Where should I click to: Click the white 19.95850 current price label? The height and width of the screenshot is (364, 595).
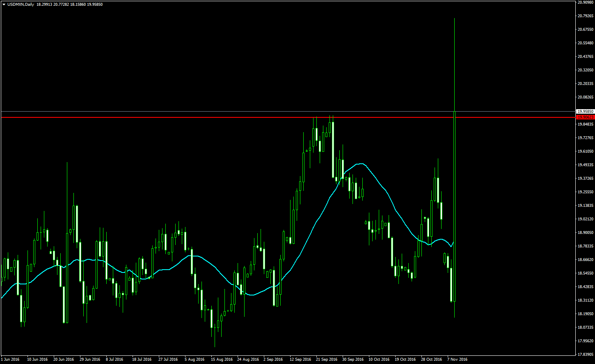[x=585, y=111]
